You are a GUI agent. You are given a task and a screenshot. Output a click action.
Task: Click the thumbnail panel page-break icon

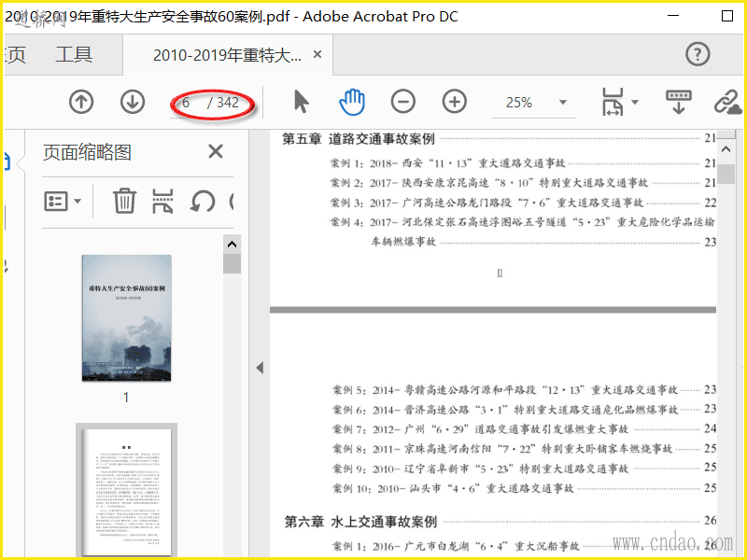[162, 201]
